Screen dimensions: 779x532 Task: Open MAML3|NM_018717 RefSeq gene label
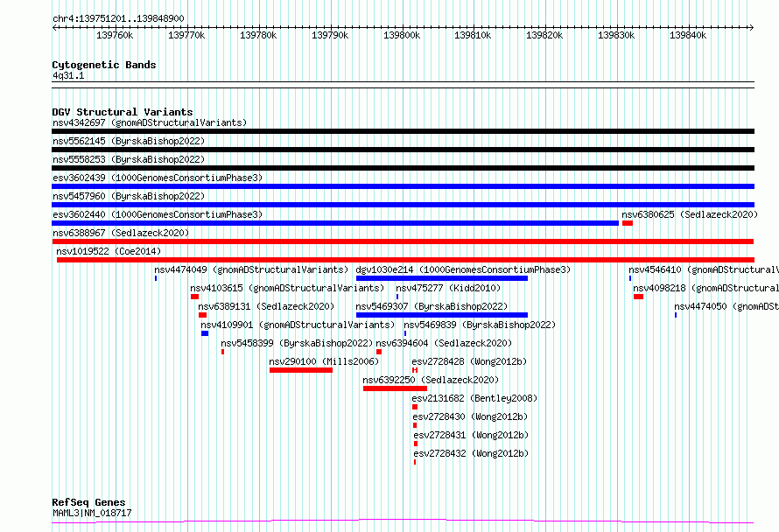(x=92, y=513)
